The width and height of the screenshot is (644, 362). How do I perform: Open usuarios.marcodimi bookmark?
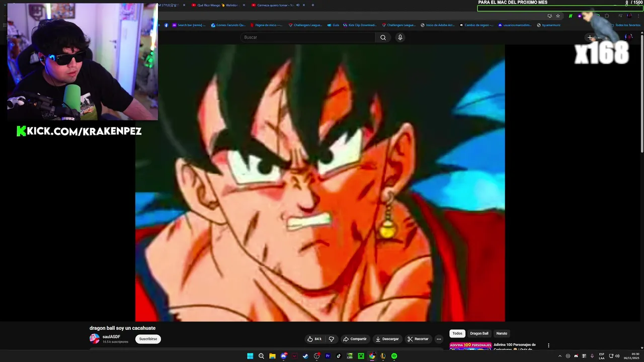[515, 25]
